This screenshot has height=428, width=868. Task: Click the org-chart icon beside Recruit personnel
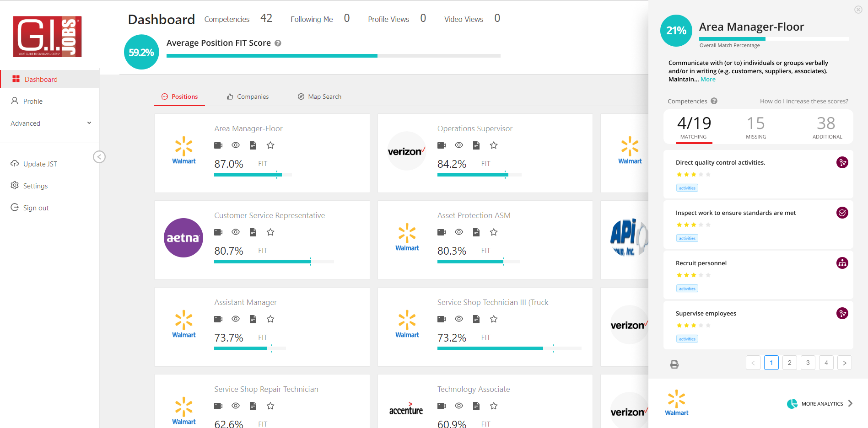coord(842,263)
